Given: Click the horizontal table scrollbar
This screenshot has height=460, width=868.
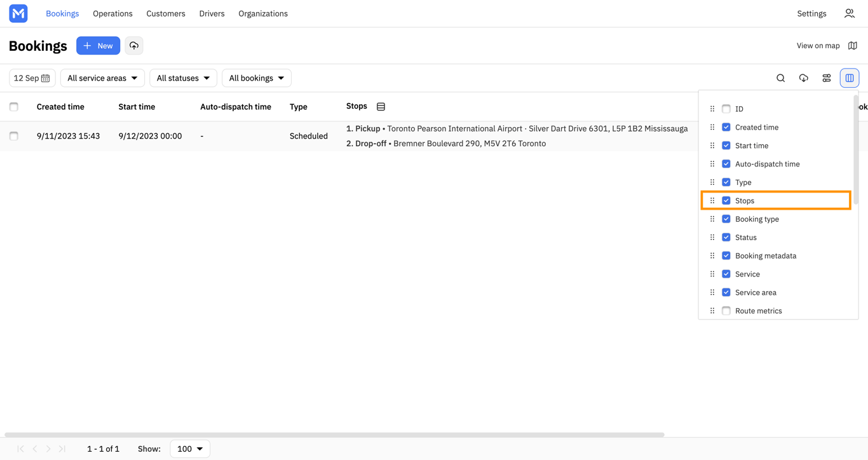Looking at the screenshot, I should [334, 435].
